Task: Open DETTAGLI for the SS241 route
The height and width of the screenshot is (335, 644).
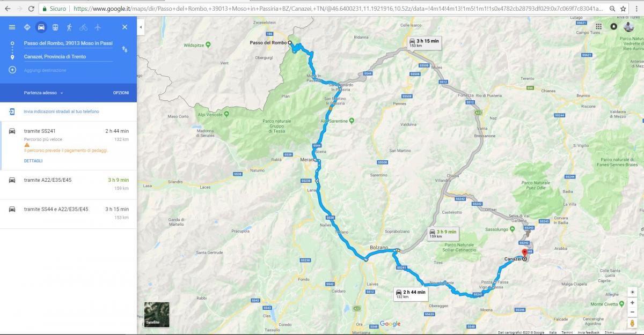Action: 33,161
